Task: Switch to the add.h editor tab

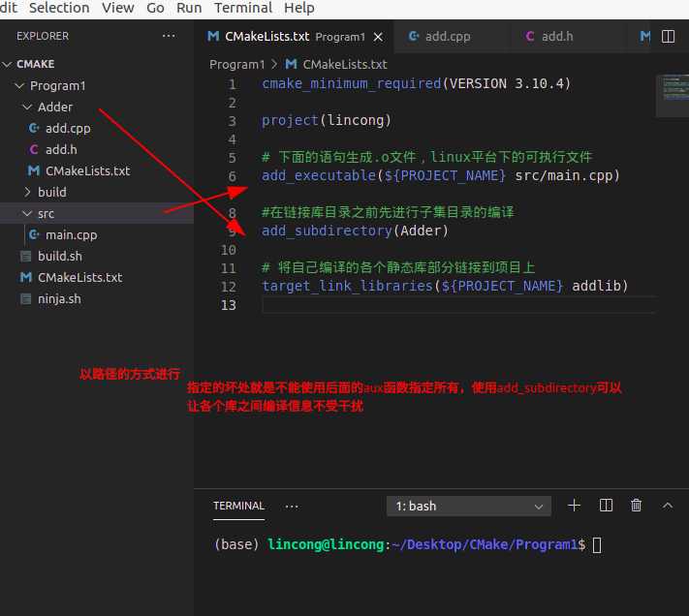Action: 568,37
